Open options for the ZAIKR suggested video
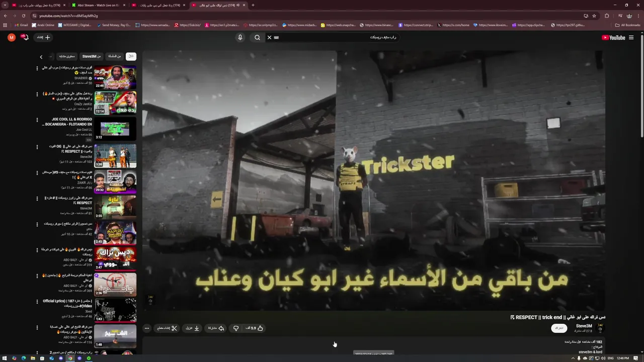Screen dimensions: 644x362 [37, 173]
